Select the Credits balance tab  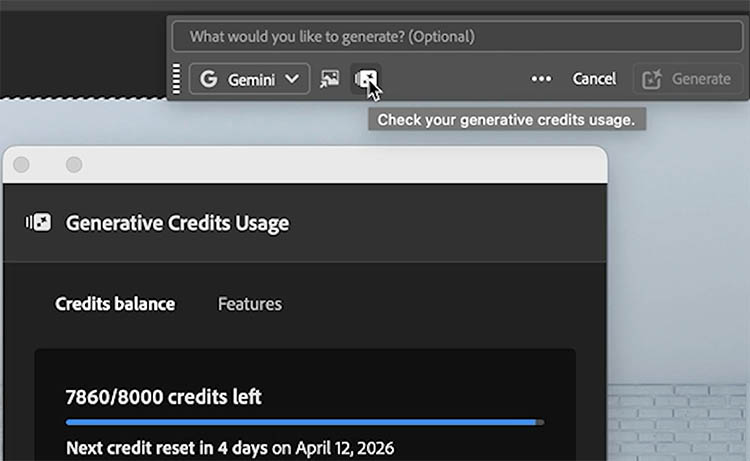(x=115, y=304)
